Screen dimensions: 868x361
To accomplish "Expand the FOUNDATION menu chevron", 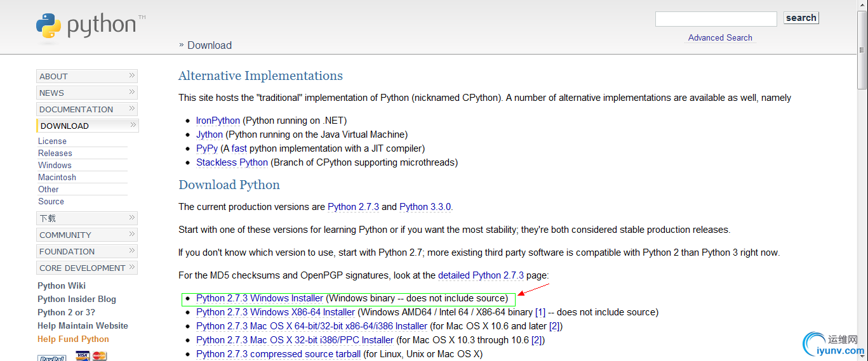I will click(x=131, y=251).
